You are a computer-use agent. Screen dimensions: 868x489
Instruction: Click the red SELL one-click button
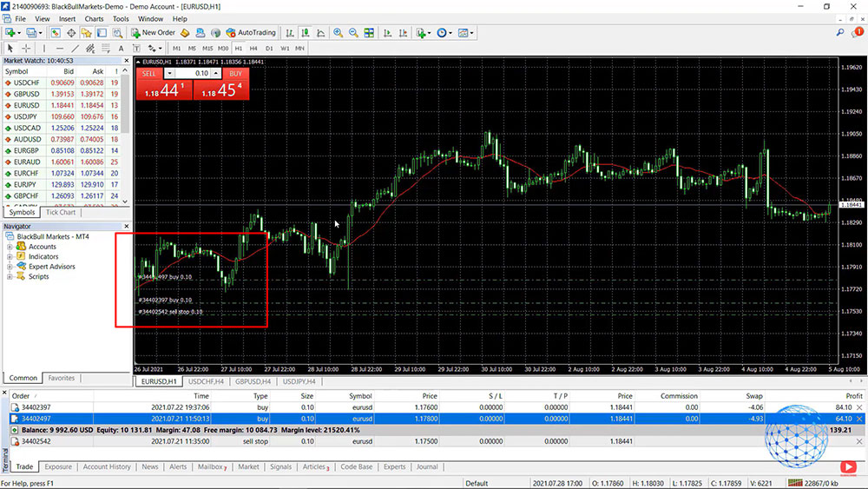click(x=164, y=84)
